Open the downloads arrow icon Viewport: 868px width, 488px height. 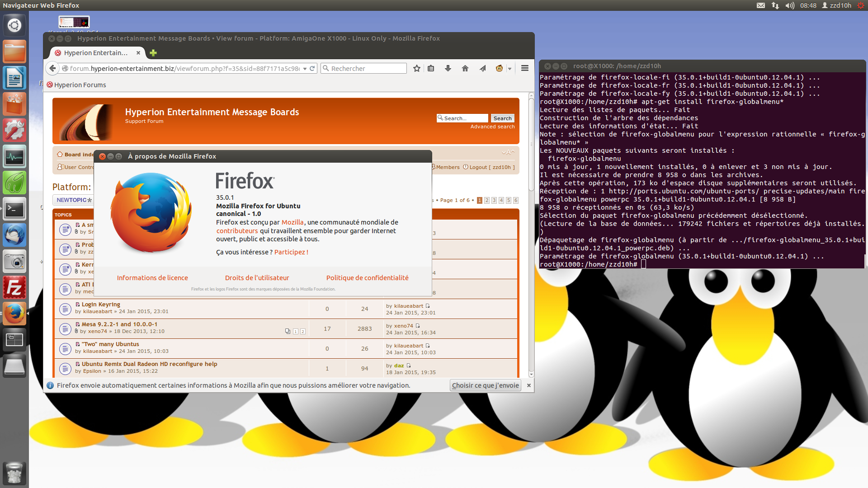coord(448,68)
